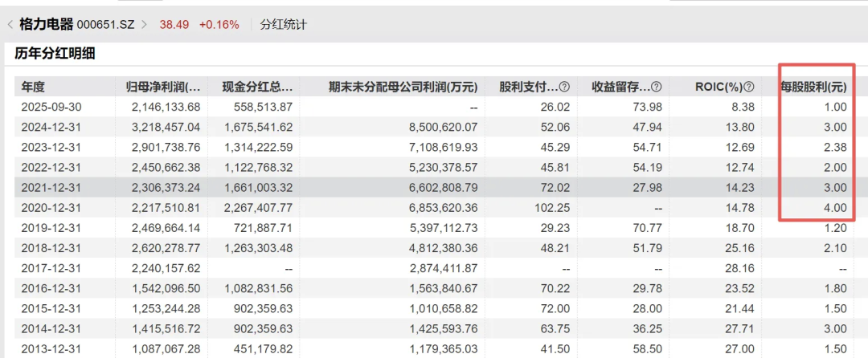Click the 格力电器 stock name
868x358 pixels.
coord(46,24)
